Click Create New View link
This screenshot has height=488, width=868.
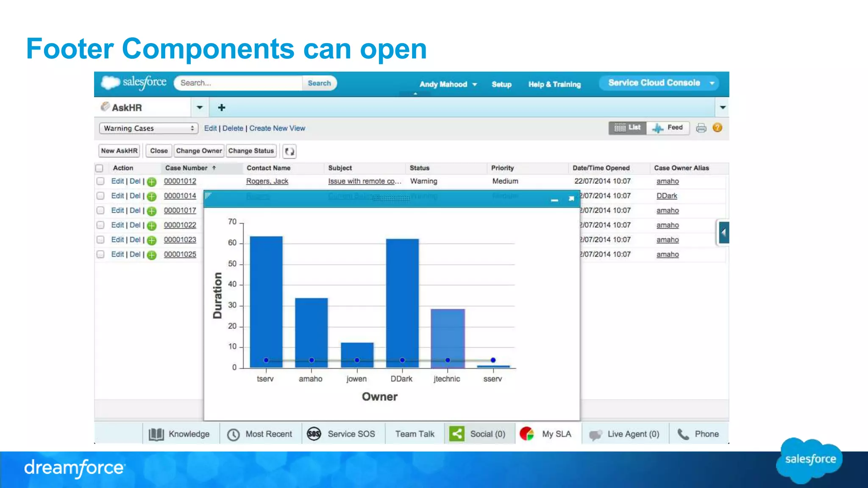[x=277, y=128]
